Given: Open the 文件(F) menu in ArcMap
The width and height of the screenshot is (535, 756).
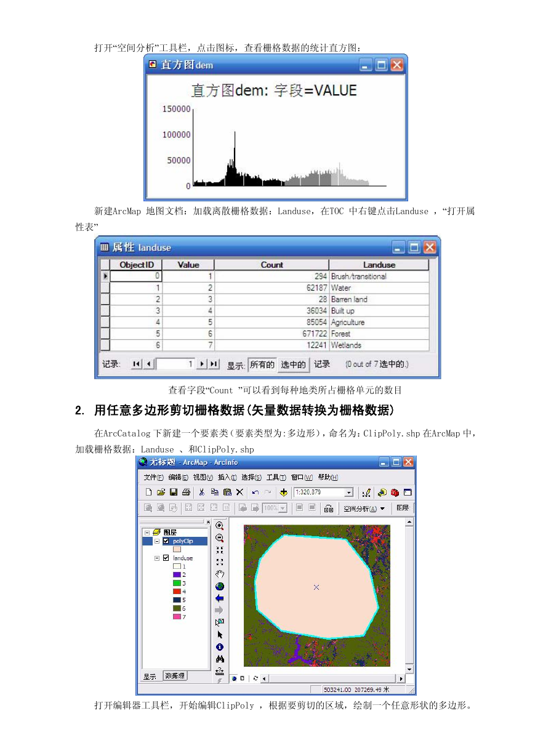Looking at the screenshot, I should click(153, 477).
